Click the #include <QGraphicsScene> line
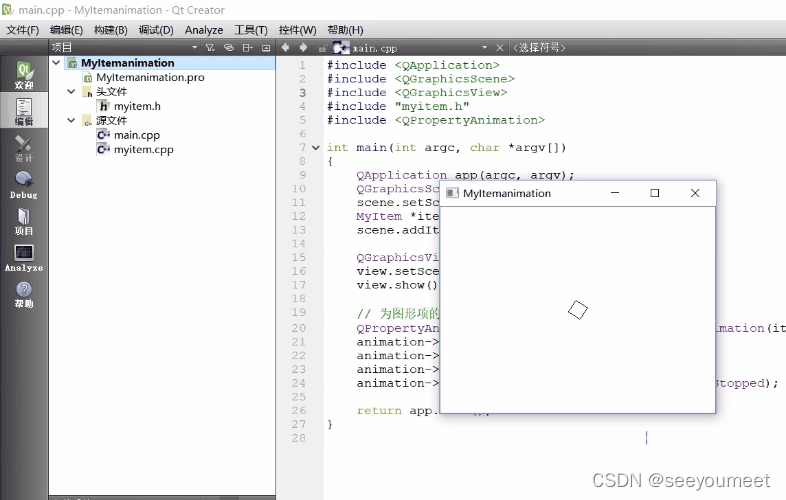Screen dimensions: 786x500 pos(421,79)
